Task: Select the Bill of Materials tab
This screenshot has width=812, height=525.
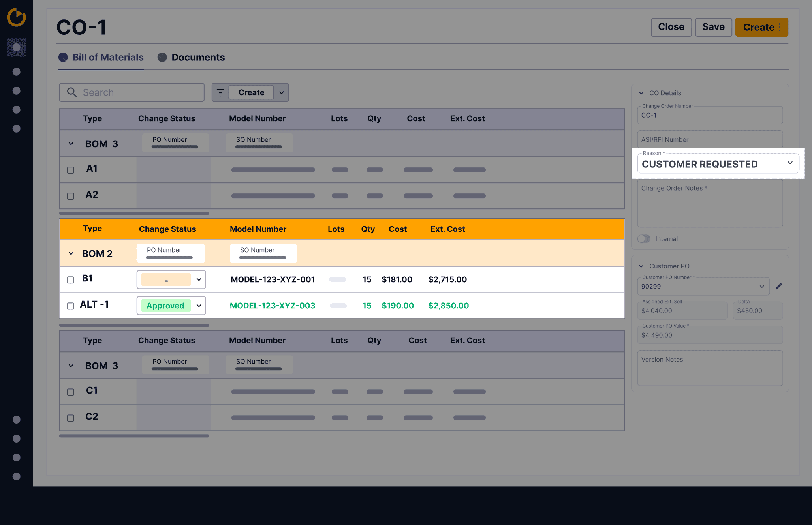Action: (107, 57)
